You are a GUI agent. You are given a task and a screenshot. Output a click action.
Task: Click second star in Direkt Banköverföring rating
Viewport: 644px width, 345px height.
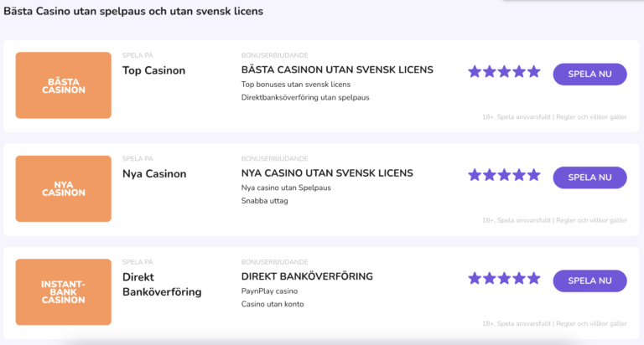coord(490,278)
